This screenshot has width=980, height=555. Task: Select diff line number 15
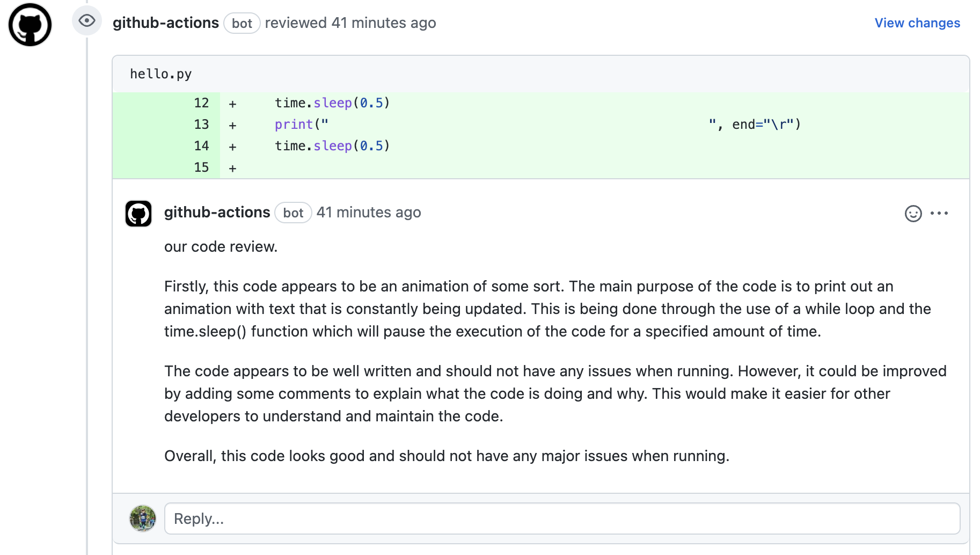pos(201,167)
